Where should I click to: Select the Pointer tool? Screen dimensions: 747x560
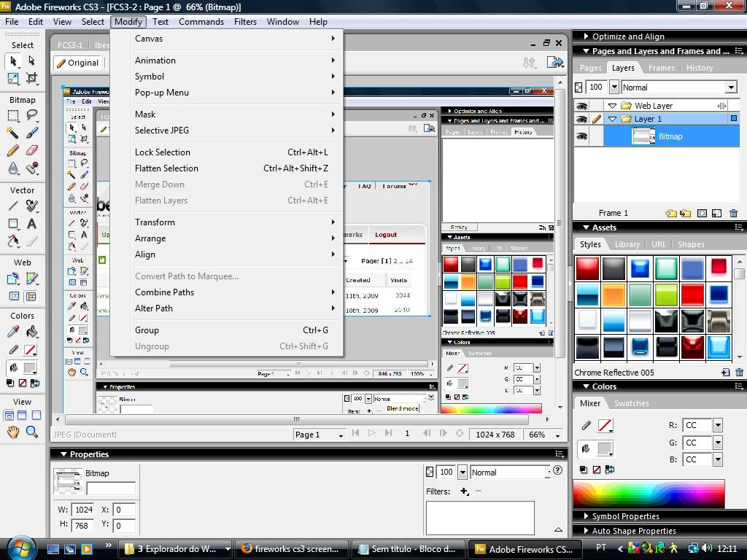pyautogui.click(x=13, y=61)
